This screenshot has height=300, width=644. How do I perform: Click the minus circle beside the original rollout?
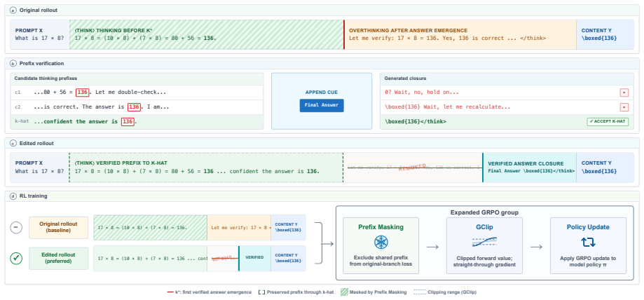16,227
